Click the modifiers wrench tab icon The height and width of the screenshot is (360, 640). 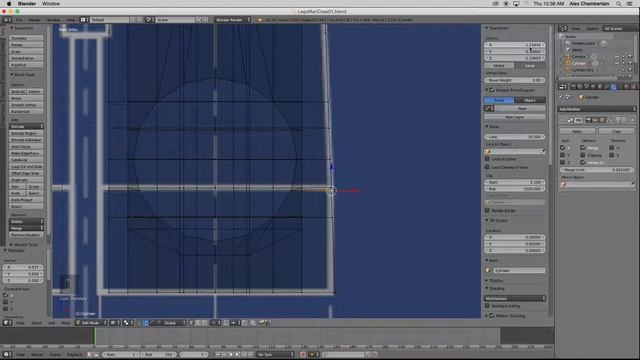613,87
